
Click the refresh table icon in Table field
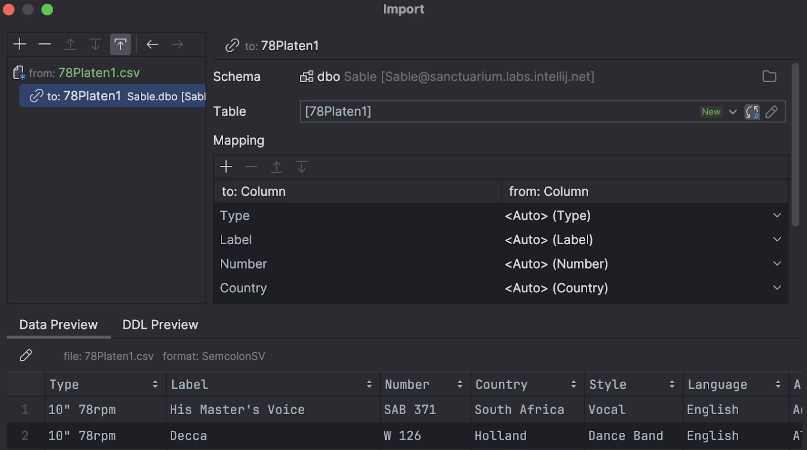[752, 112]
